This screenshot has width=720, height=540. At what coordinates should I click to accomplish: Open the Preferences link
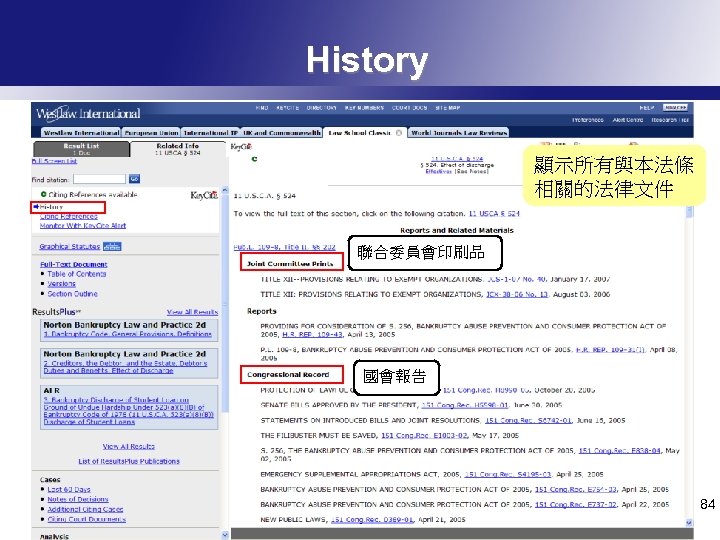(588, 120)
